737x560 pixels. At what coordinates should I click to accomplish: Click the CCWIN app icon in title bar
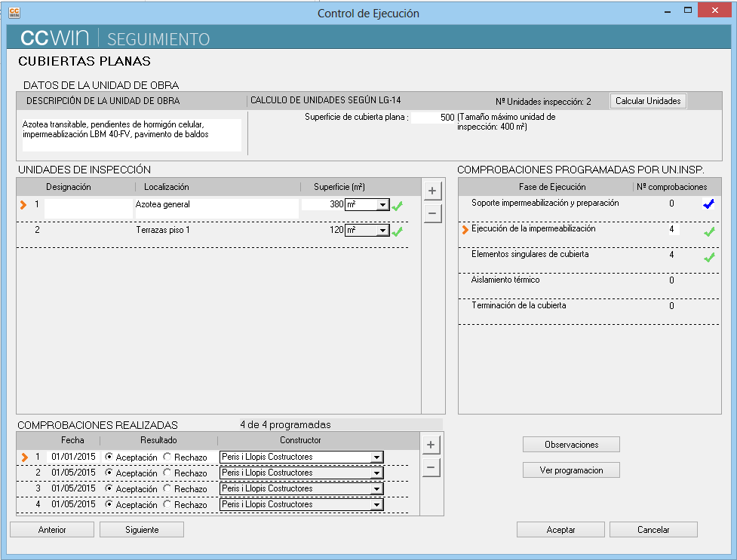coord(14,13)
